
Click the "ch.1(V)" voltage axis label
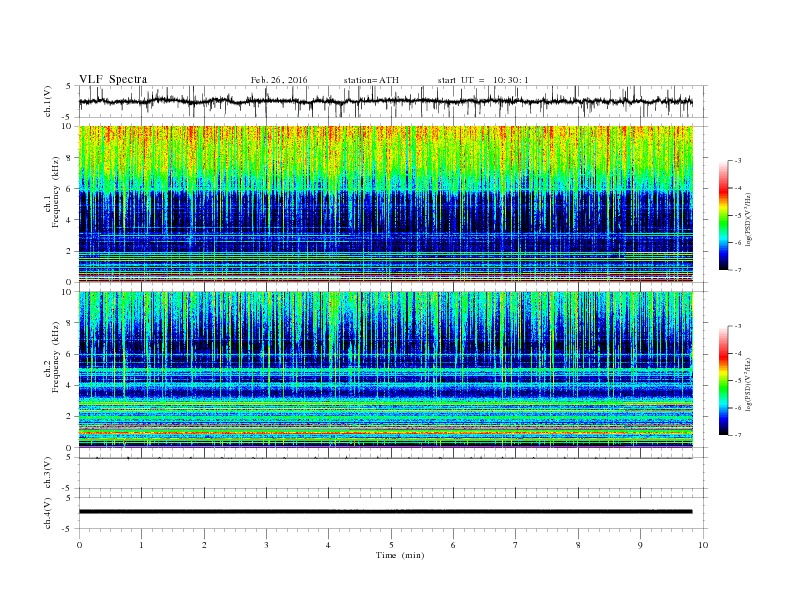tap(48, 101)
